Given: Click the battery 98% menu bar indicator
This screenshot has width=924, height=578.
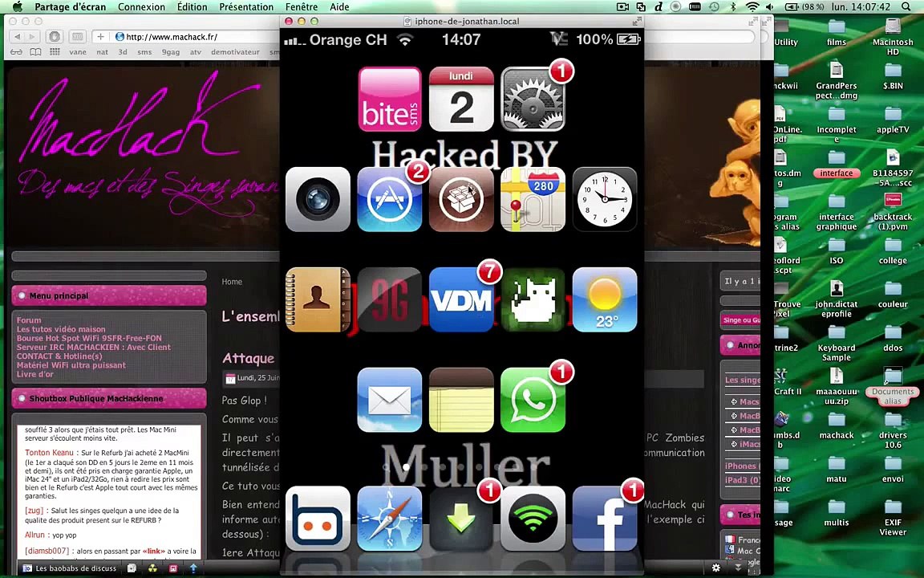Looking at the screenshot, I should (x=805, y=6).
